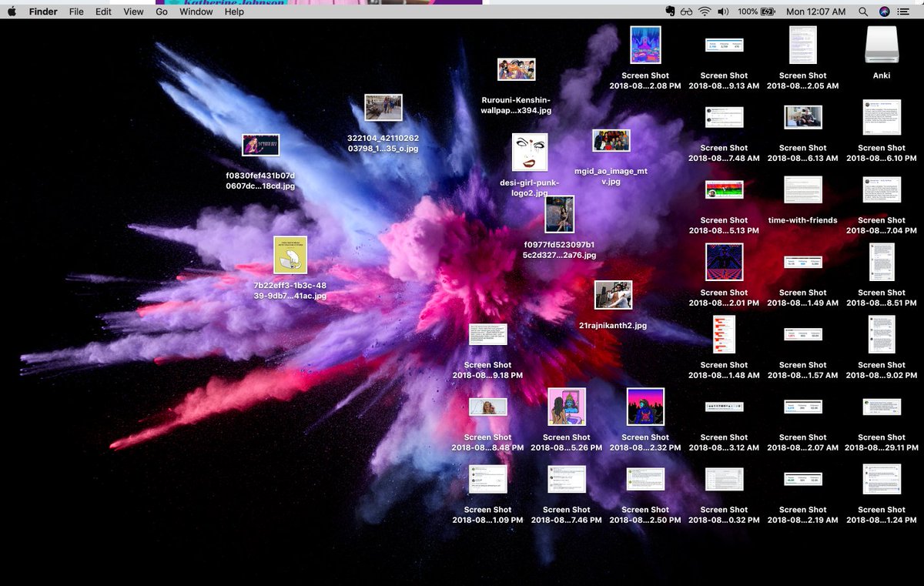Viewport: 924px width, 586px height.
Task: Select Screen Shot ending 5.26 PM
Action: pos(567,407)
